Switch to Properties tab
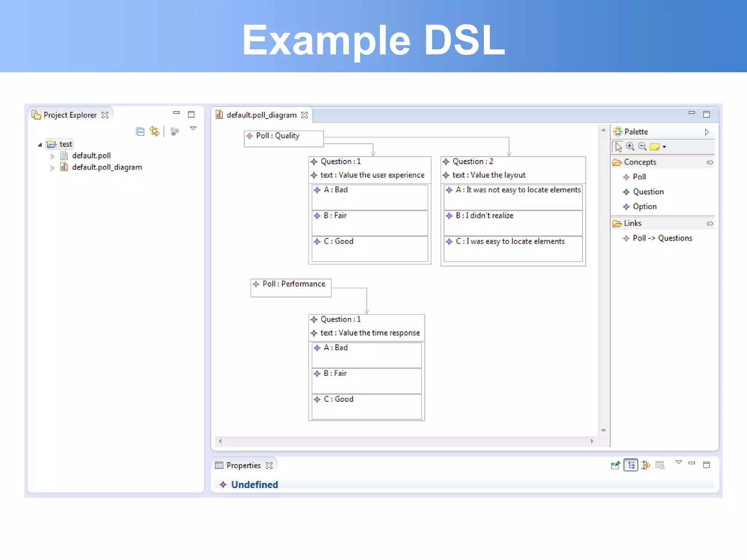This screenshot has width=747, height=560. pos(243,465)
